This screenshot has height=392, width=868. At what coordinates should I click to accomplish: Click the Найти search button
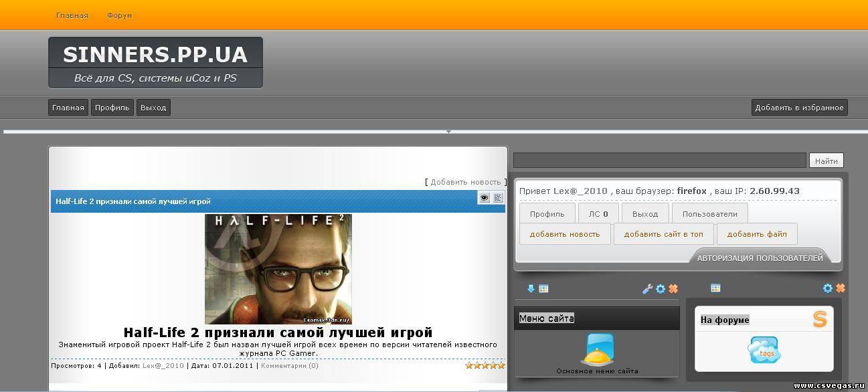(x=827, y=161)
